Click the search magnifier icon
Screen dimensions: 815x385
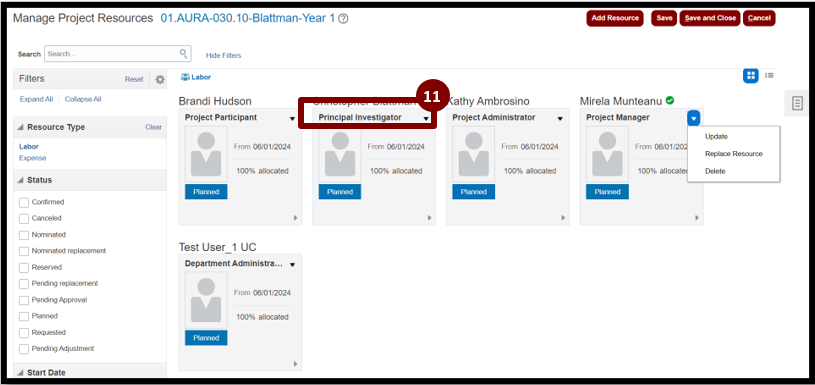point(183,54)
